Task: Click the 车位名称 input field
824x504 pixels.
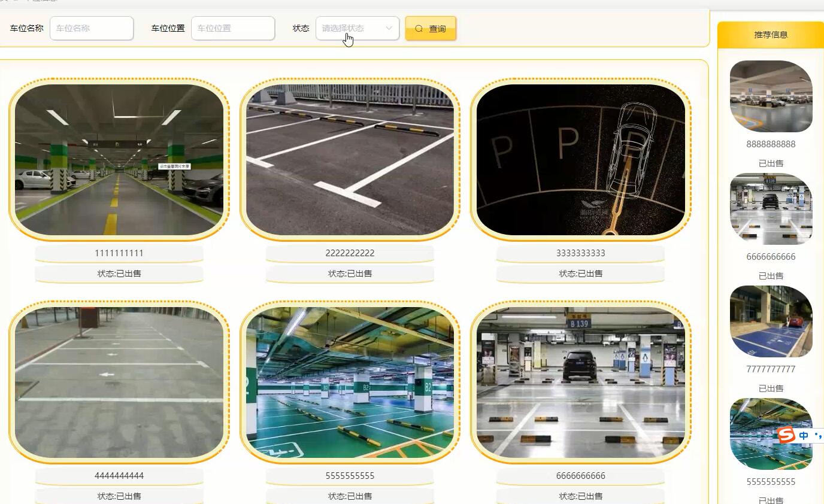Action: tap(92, 28)
